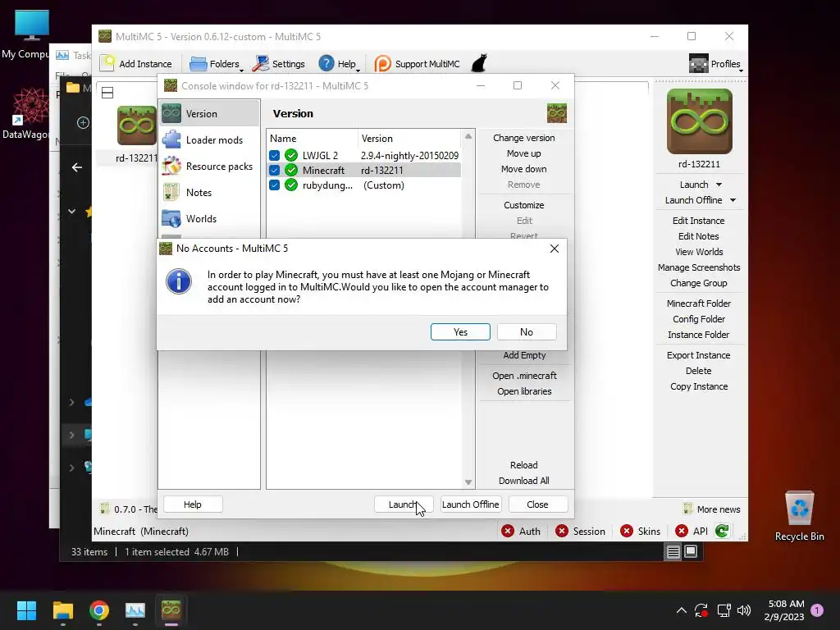Open the Folders dropdown in toolbar
840x630 pixels.
(x=216, y=64)
